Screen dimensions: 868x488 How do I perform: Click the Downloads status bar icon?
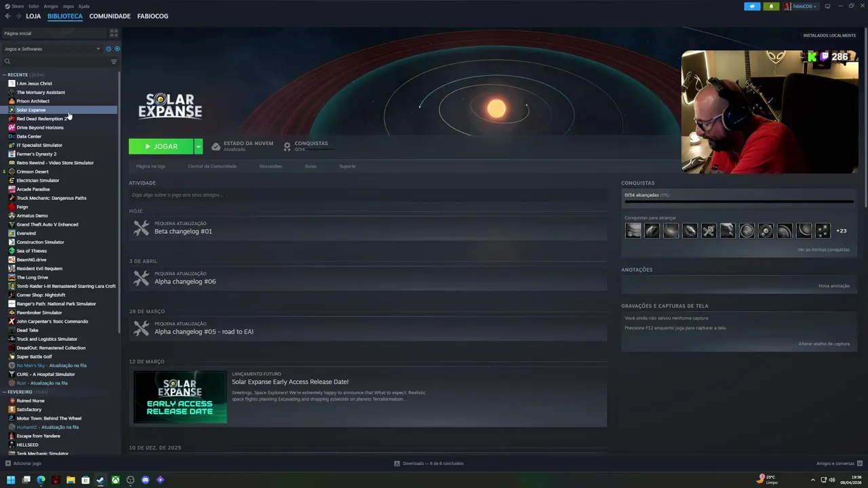[397, 464]
